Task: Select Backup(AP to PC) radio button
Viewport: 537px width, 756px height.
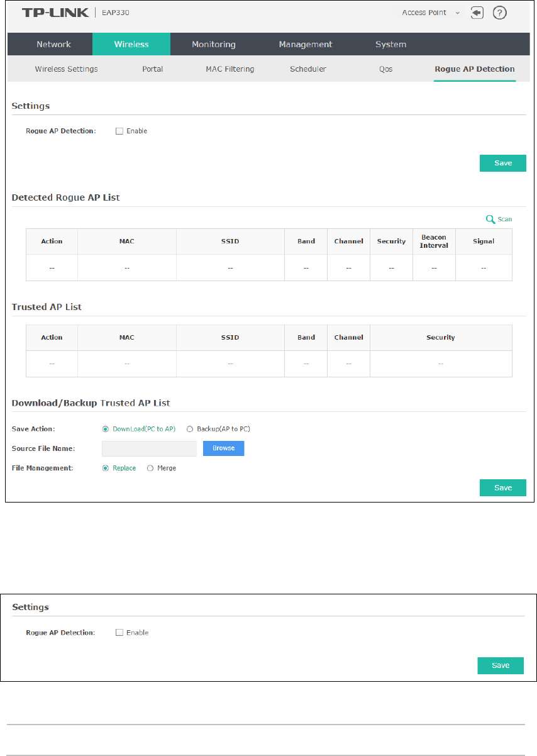Action: tap(190, 429)
